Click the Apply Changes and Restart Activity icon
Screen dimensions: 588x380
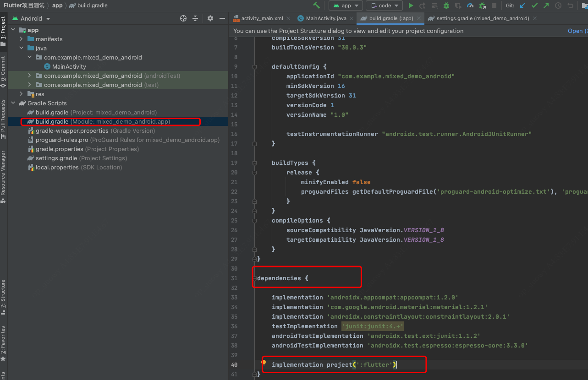423,5
